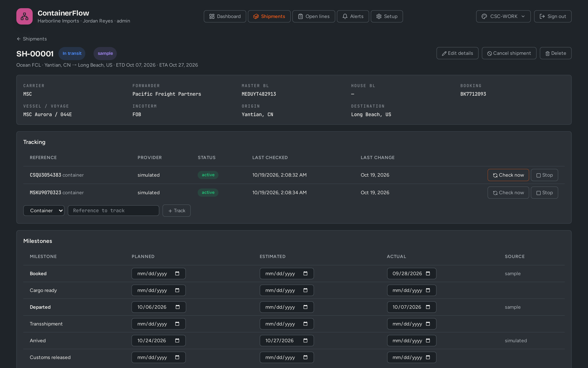The height and width of the screenshot is (368, 588).
Task: Click active status of MSKU9070323 row
Action: point(208,193)
